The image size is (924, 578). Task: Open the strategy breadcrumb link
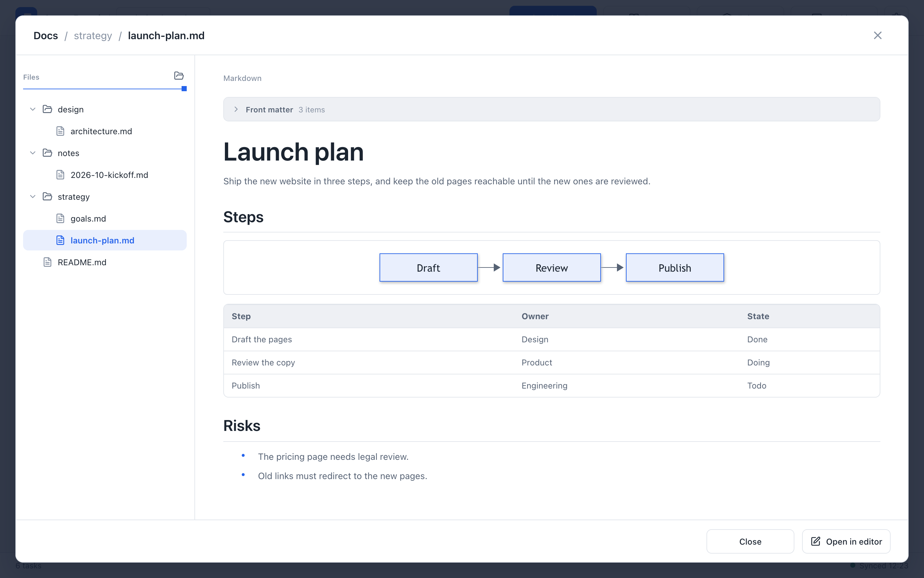pos(93,36)
